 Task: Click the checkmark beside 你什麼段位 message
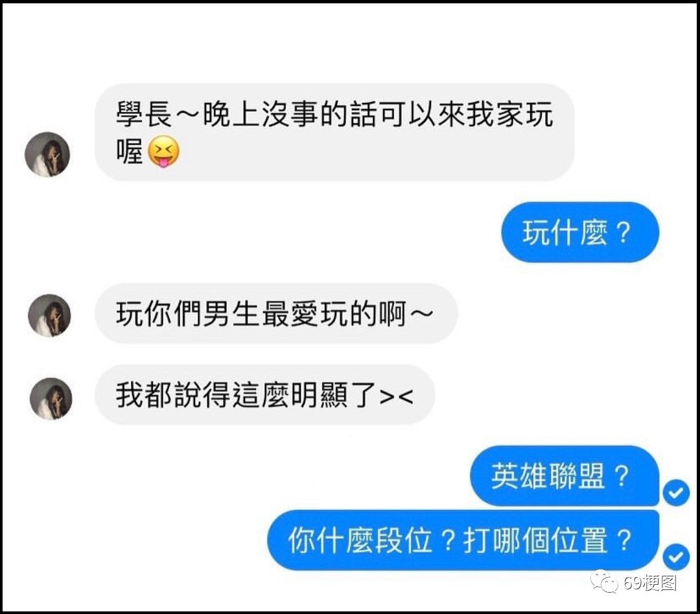pyautogui.click(x=676, y=556)
